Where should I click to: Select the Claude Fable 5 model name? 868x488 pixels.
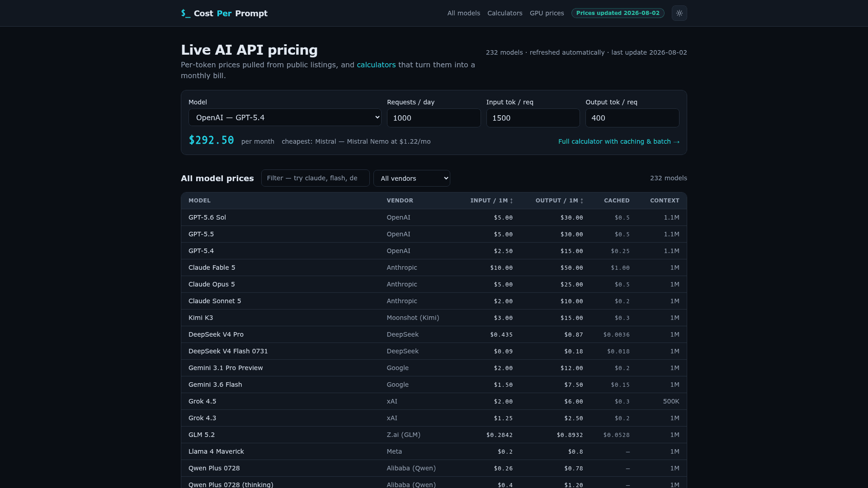(x=212, y=267)
